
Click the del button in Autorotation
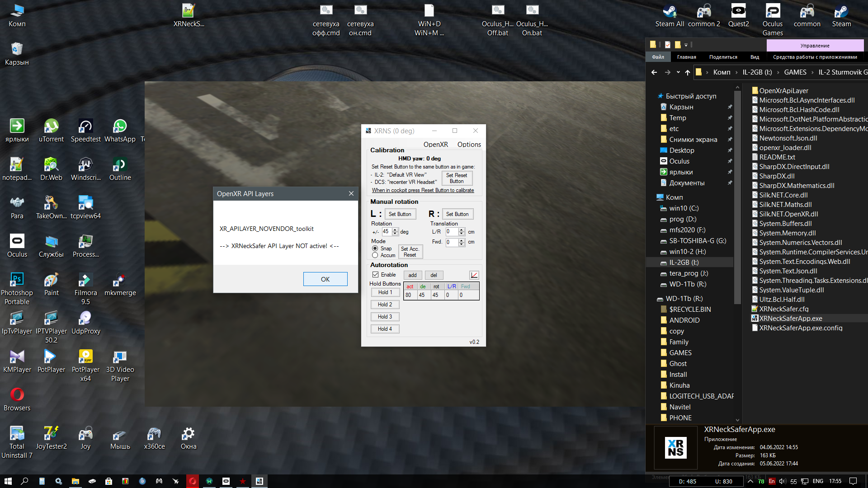[434, 275]
